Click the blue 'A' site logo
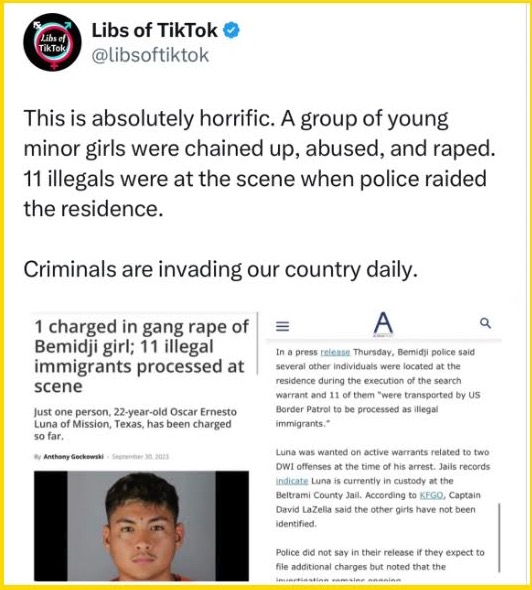 [383, 324]
